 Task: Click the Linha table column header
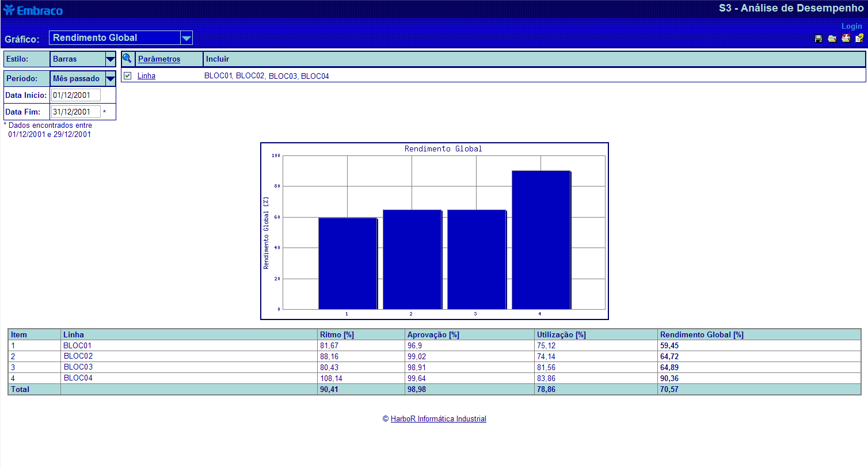click(x=189, y=334)
